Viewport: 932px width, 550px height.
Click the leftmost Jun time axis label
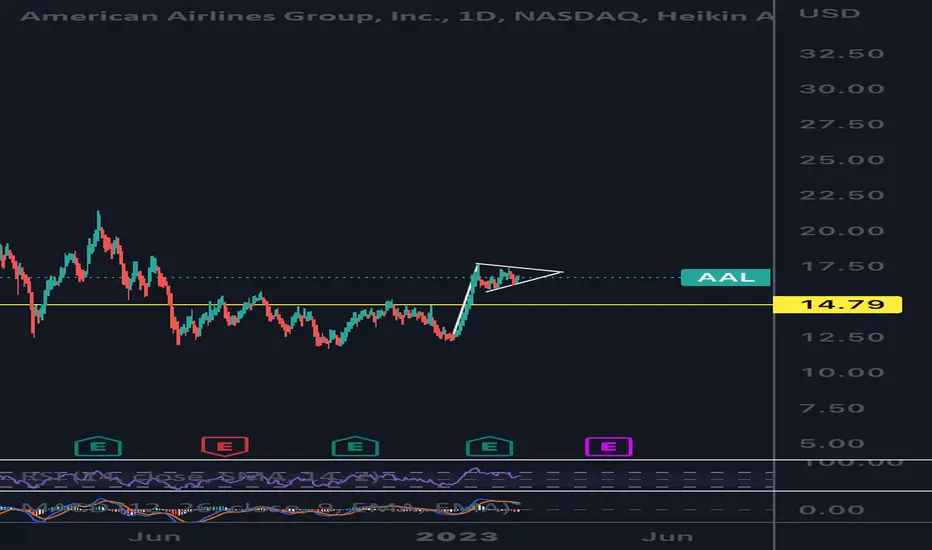click(x=155, y=537)
